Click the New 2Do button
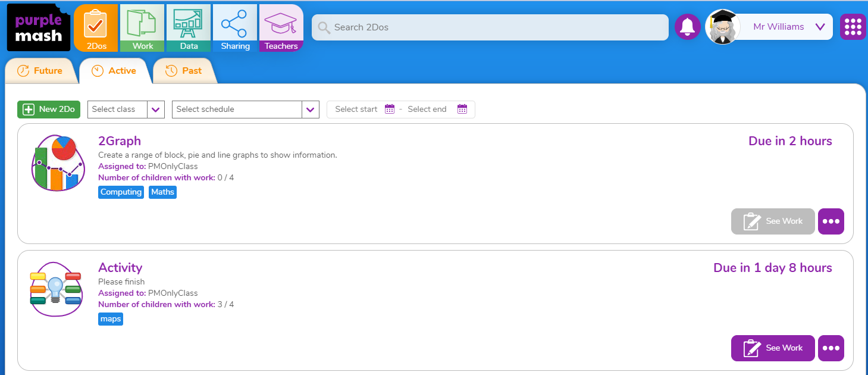Image resolution: width=868 pixels, height=375 pixels. click(49, 110)
